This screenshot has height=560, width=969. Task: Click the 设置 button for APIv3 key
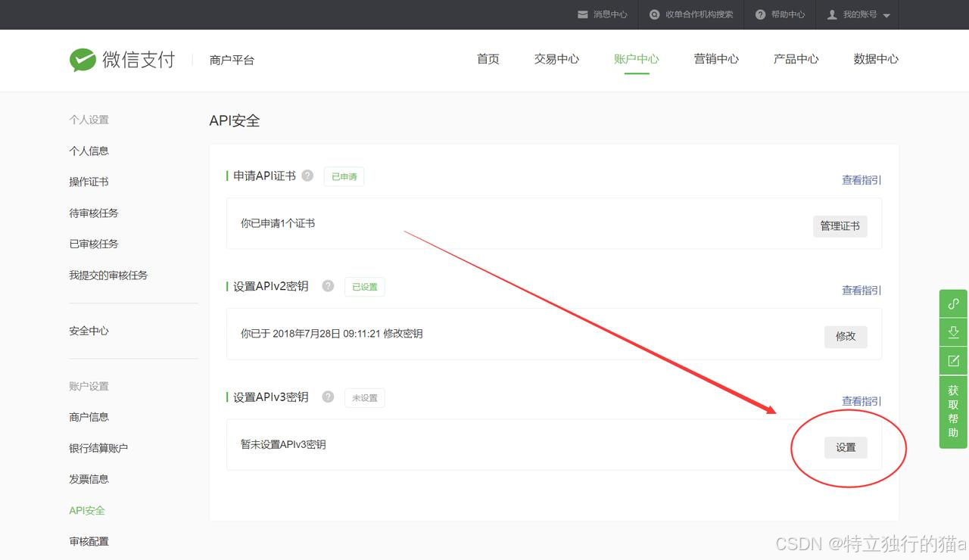(846, 447)
